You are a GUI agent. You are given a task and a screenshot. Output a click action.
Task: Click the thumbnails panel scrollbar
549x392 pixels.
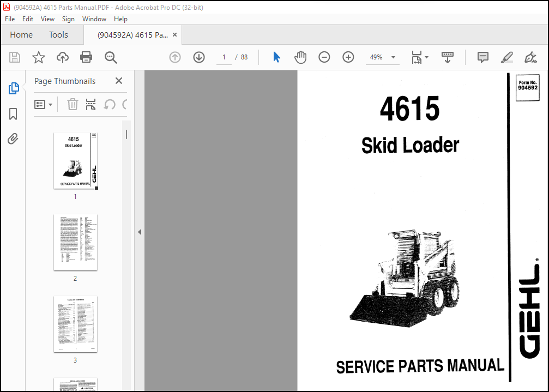pos(126,135)
